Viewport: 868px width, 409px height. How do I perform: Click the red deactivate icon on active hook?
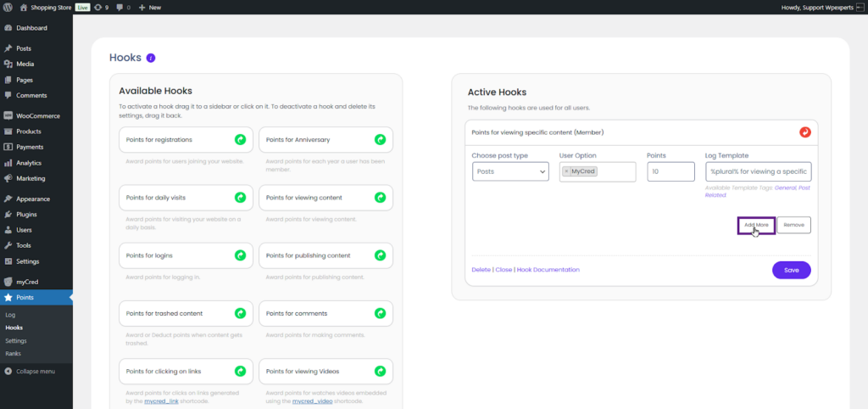[x=804, y=132]
